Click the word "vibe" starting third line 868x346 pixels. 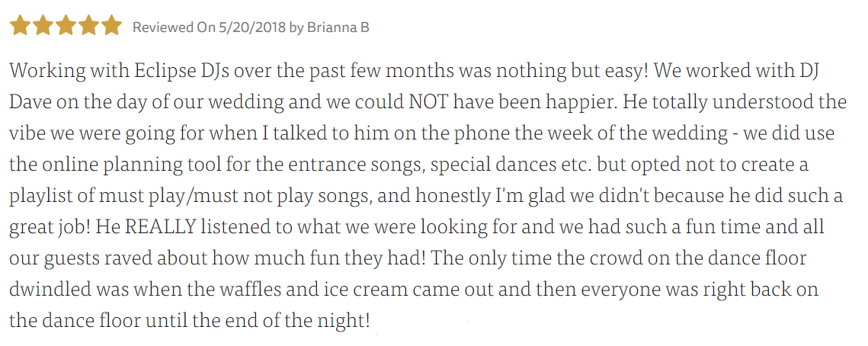24,134
